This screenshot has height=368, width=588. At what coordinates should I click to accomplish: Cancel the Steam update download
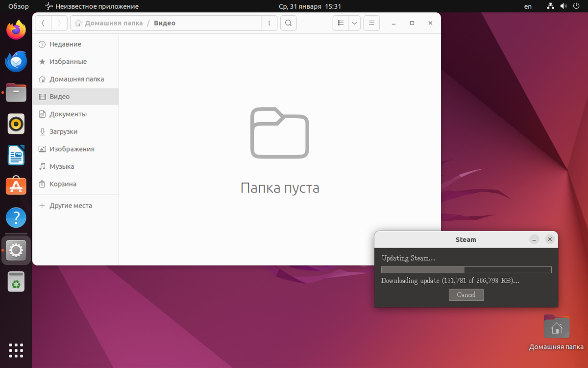466,294
